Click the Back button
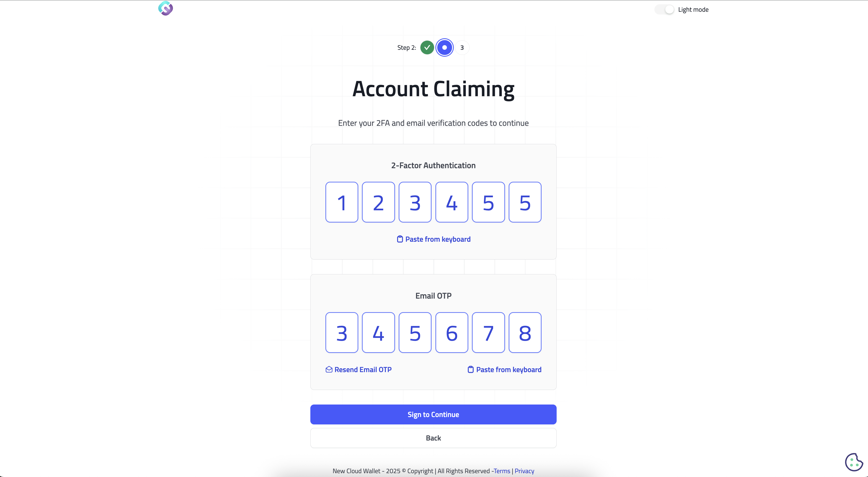The width and height of the screenshot is (868, 477). (433, 438)
